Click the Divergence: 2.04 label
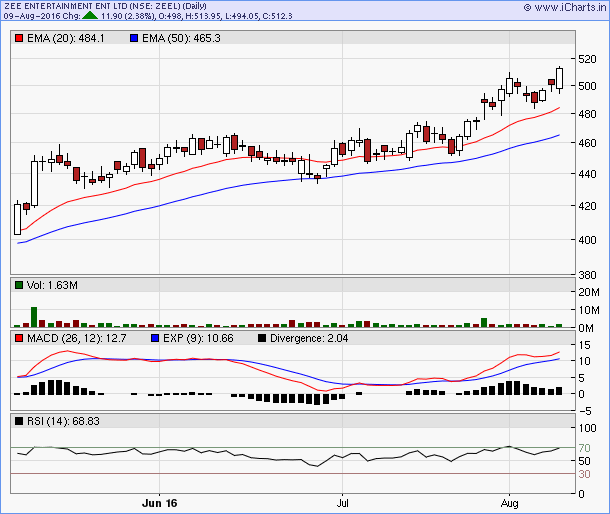This screenshot has height=514, width=610. pyautogui.click(x=309, y=338)
